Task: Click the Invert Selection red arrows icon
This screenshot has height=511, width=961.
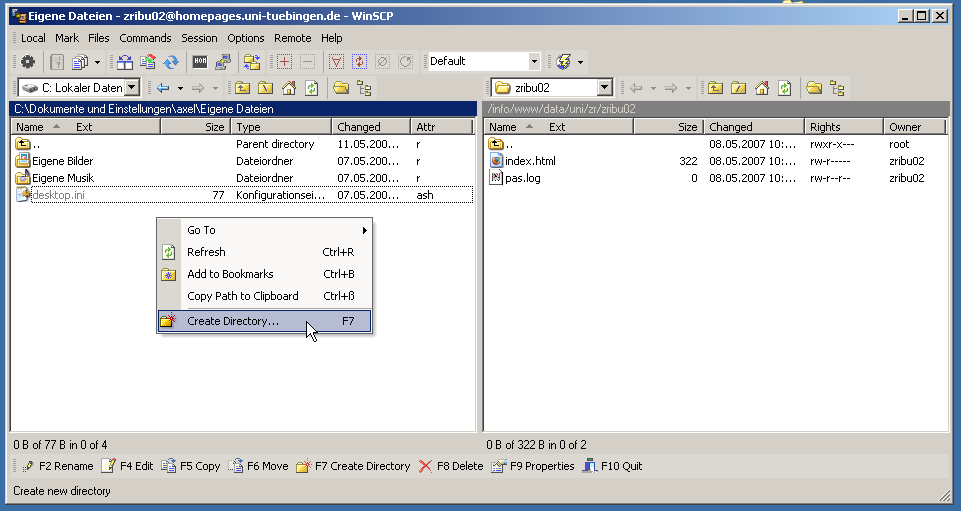Action: click(359, 61)
